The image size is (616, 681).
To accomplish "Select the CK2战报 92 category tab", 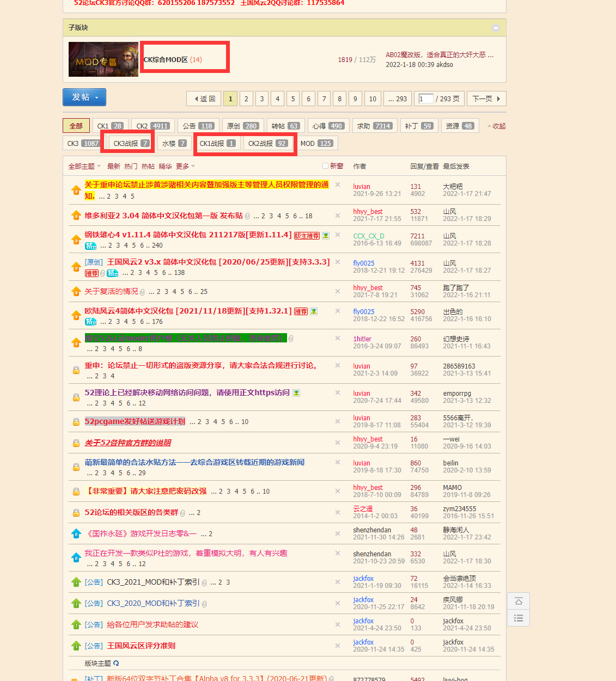I will tap(268, 143).
